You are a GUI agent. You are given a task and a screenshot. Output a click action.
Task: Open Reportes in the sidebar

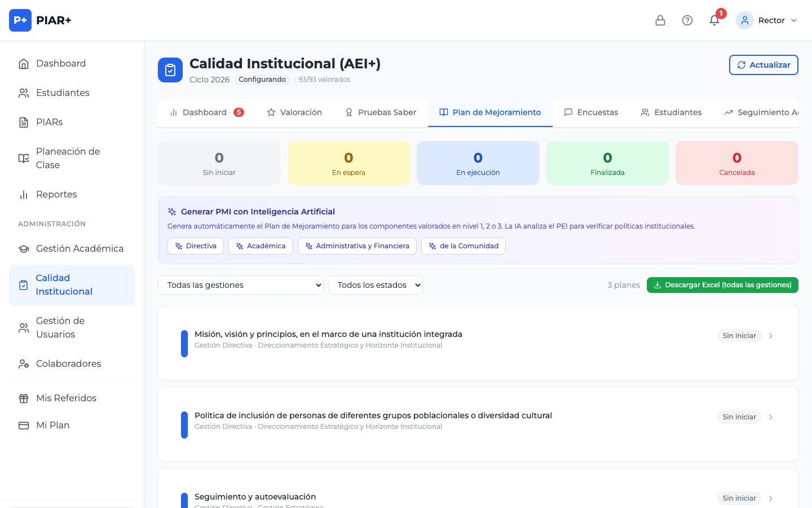click(x=72, y=194)
